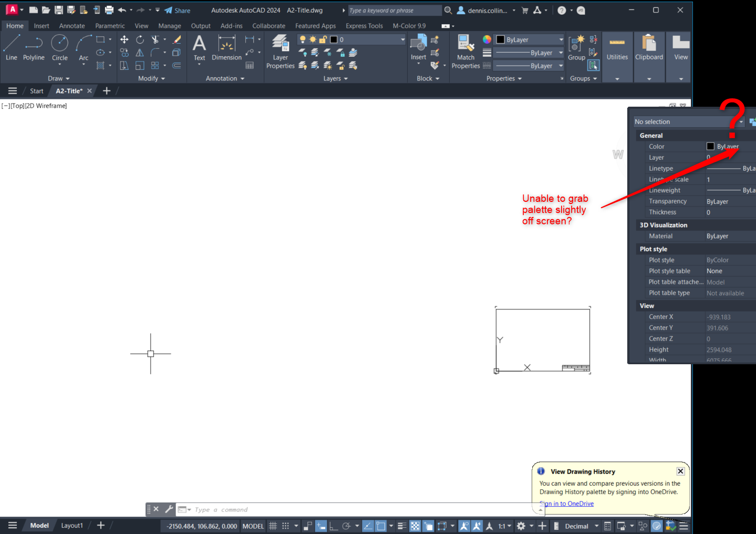The height and width of the screenshot is (534, 756).
Task: Click the Color swatch in the General properties
Action: point(710,146)
